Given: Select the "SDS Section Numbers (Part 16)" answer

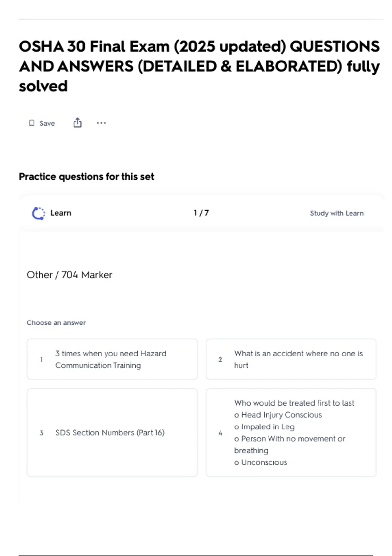Looking at the screenshot, I should click(110, 432).
